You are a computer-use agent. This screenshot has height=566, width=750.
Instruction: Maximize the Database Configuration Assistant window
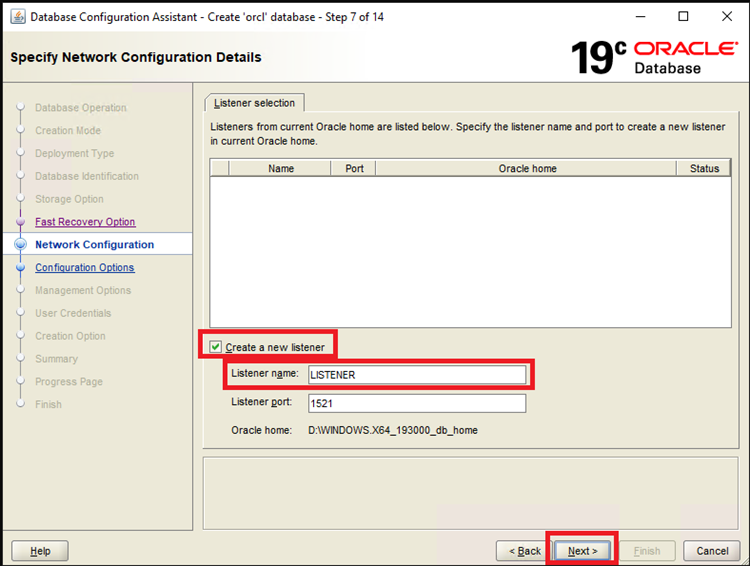pos(684,16)
